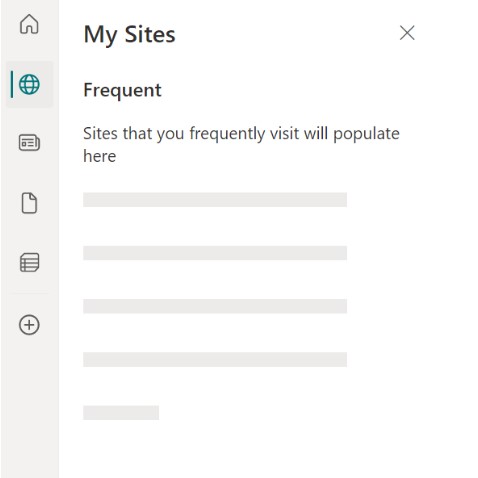Select the Frequent section heading

click(x=122, y=90)
